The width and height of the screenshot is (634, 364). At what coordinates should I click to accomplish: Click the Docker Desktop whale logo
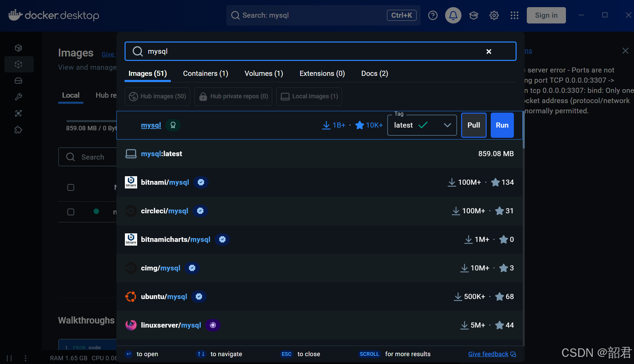54,15
